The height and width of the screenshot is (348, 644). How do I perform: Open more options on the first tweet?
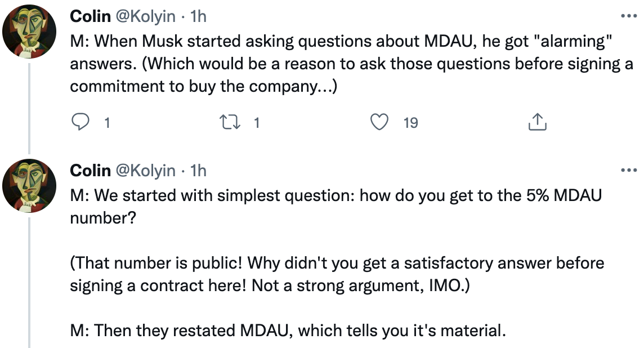point(629,16)
